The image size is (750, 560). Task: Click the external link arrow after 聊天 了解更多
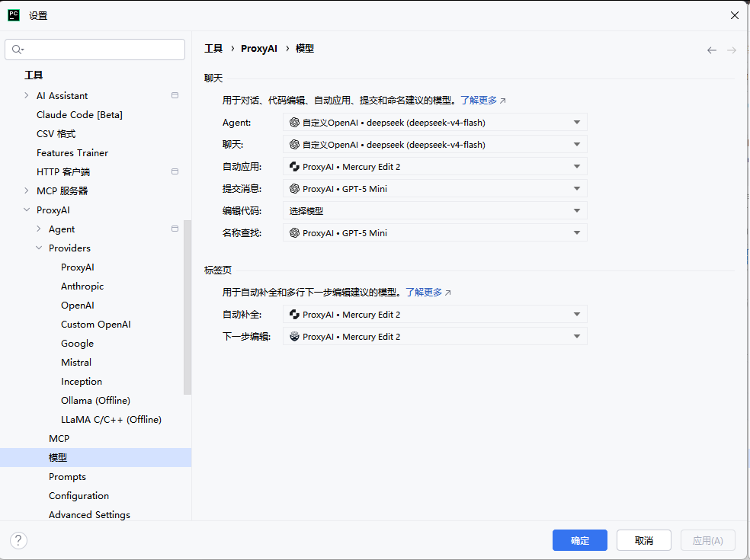[x=503, y=101]
